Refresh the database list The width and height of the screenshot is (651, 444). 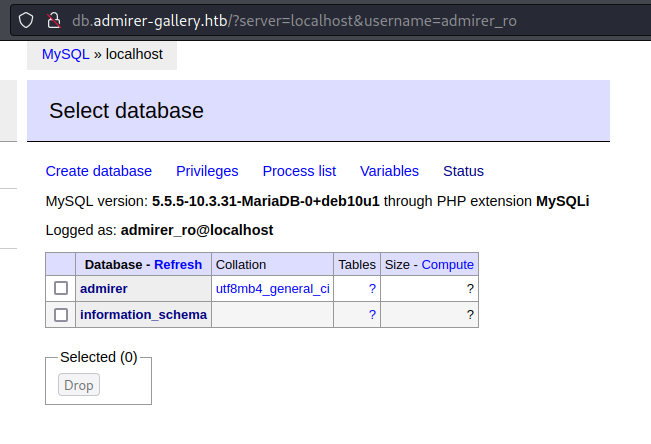pos(178,264)
